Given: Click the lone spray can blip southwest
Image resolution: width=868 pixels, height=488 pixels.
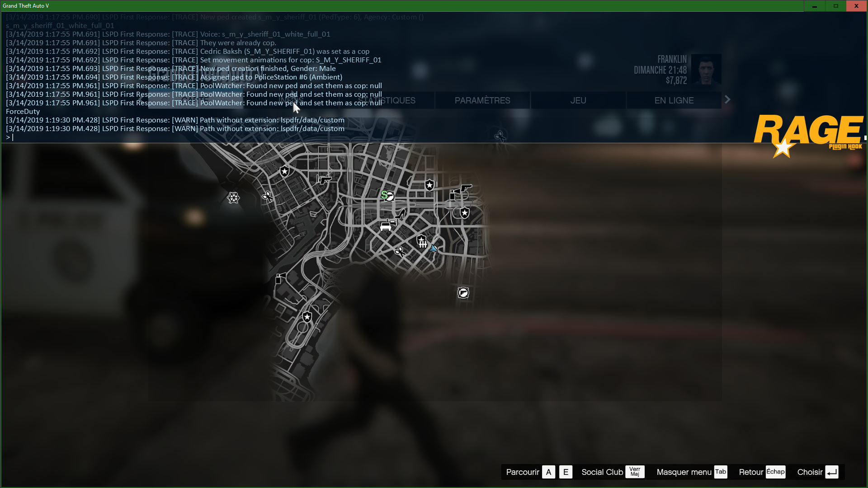Looking at the screenshot, I should click(x=281, y=277).
